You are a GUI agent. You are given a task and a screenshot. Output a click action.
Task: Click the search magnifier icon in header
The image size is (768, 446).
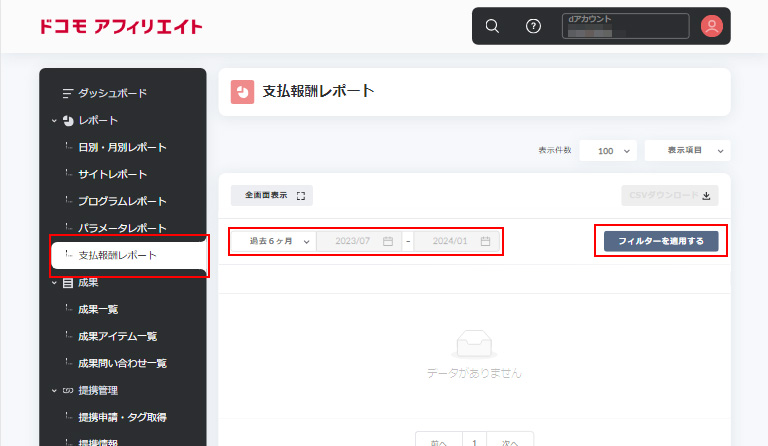click(492, 26)
